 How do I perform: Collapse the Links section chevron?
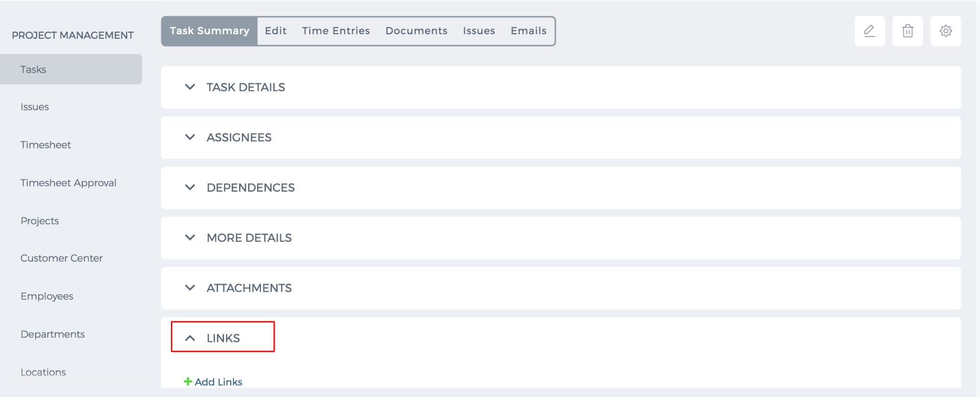[x=190, y=338]
